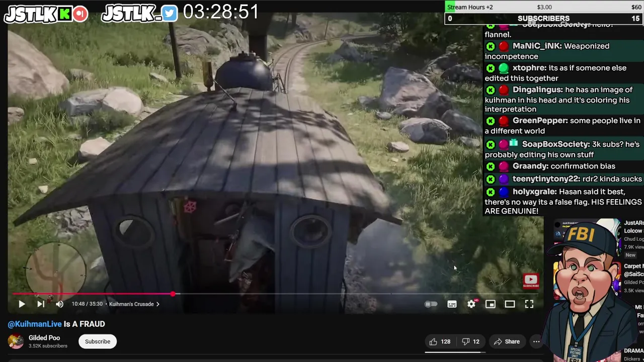Go to Gilded Poo channel name

[44, 338]
